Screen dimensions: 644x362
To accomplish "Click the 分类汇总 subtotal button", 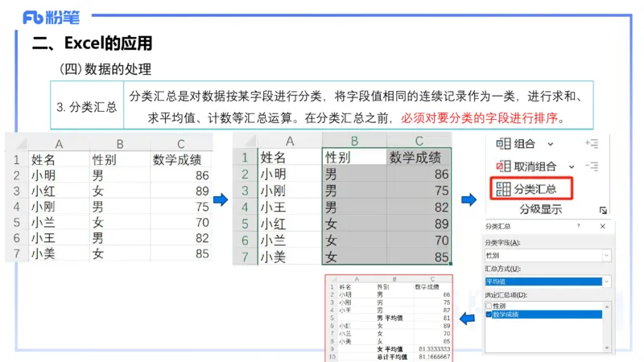I will (x=531, y=189).
